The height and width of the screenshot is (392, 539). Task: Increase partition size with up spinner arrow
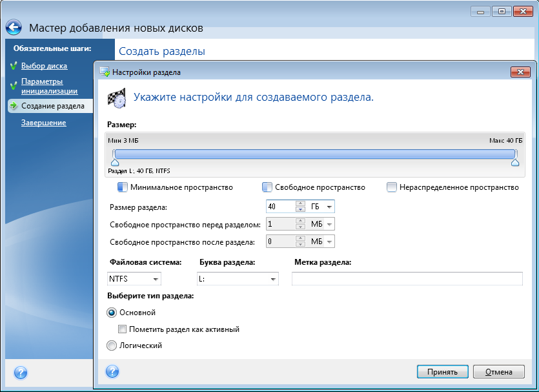pyautogui.click(x=300, y=203)
